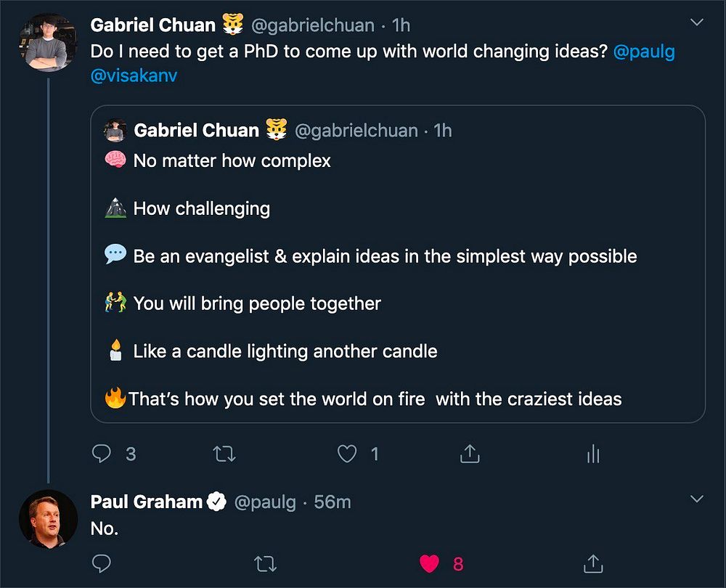Unlike Paul Graham's tweet with 8 likes
This screenshot has height=588, width=726.
pos(431,563)
